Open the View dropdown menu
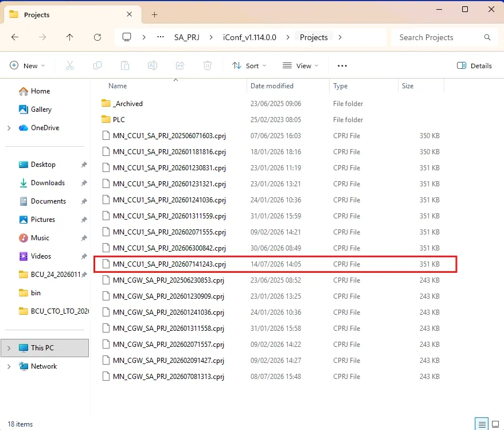The width and height of the screenshot is (504, 430). [300, 65]
